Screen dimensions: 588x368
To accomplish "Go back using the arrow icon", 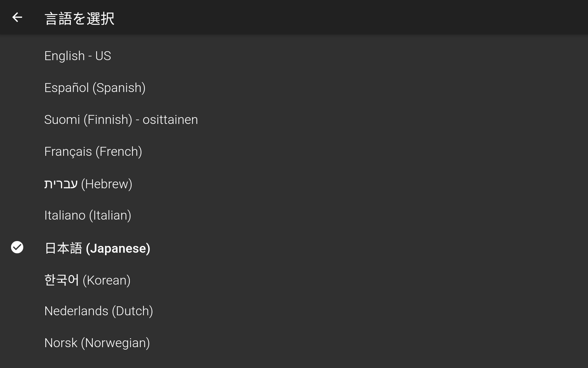I will point(17,17).
